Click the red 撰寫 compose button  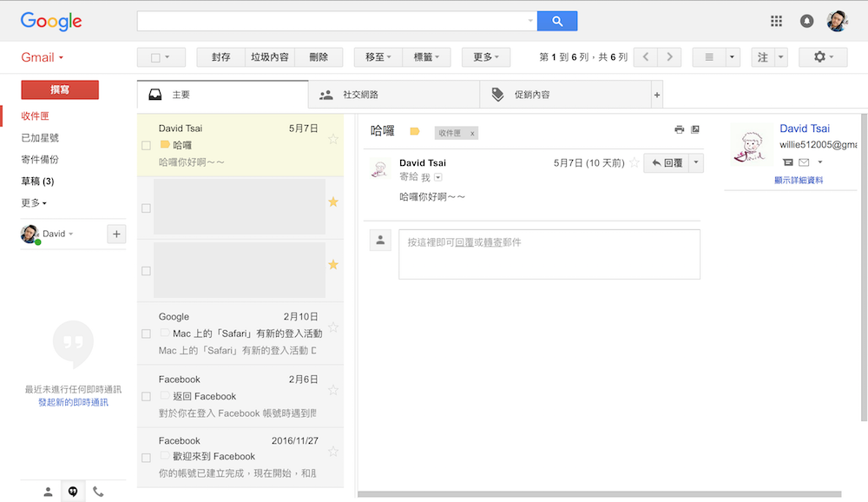[x=60, y=89]
